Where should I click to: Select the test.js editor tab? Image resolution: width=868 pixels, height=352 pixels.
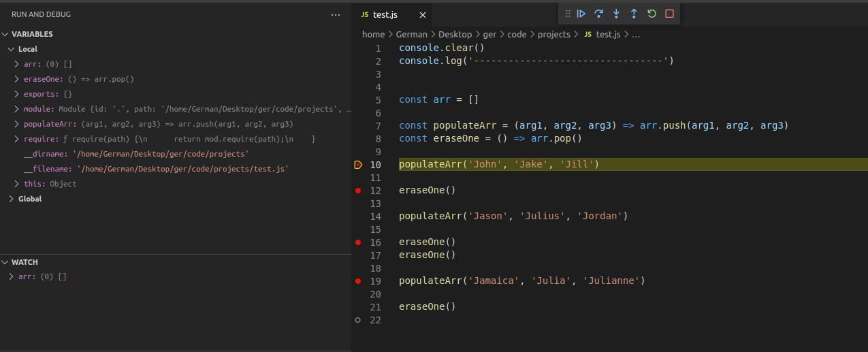pos(385,15)
